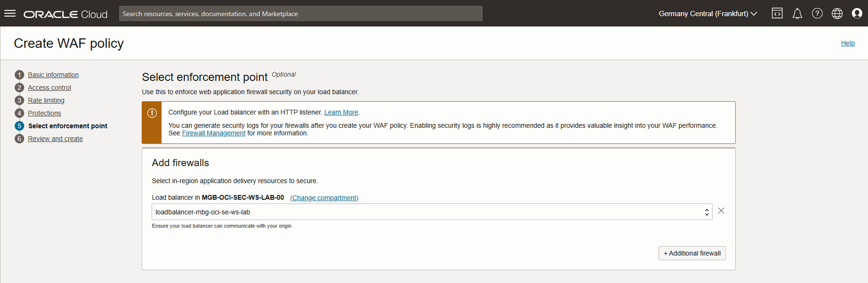
Task: Click the Optional label
Action: click(x=284, y=74)
